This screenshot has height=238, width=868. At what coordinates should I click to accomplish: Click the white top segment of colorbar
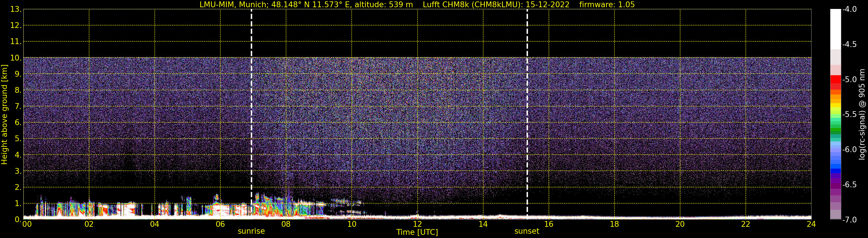[x=836, y=29]
